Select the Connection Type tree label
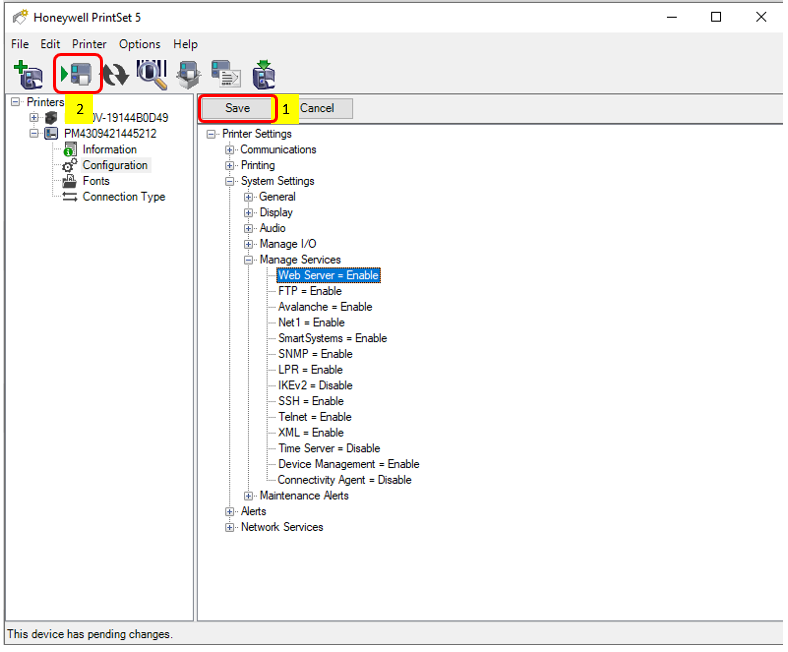 coord(124,197)
